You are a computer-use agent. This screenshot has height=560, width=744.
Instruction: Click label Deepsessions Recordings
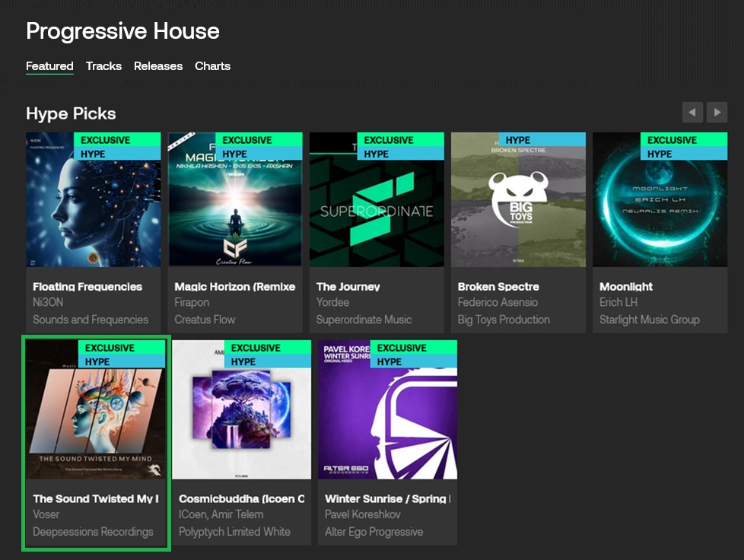(93, 532)
